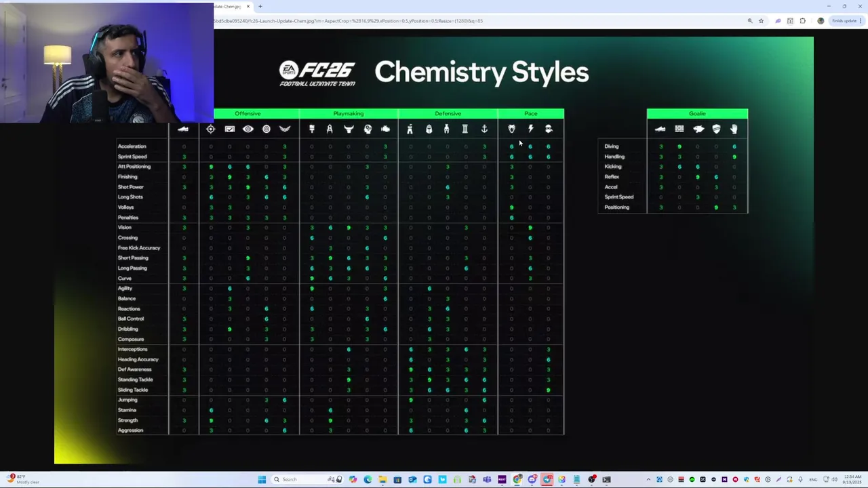Screen dimensions: 868x488
Task: Click the Guardian helmet chemistry style icon
Action: 429,129
